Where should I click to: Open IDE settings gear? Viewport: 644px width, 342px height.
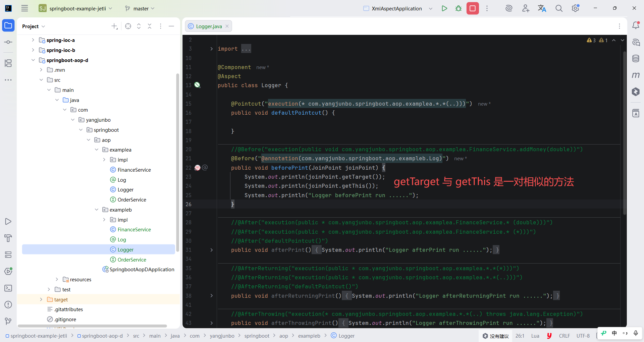coord(576,8)
